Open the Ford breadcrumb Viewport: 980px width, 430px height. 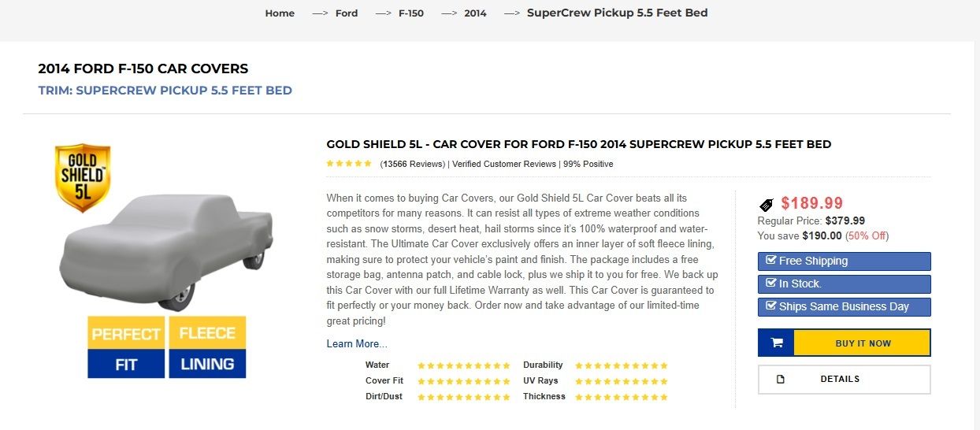(347, 13)
